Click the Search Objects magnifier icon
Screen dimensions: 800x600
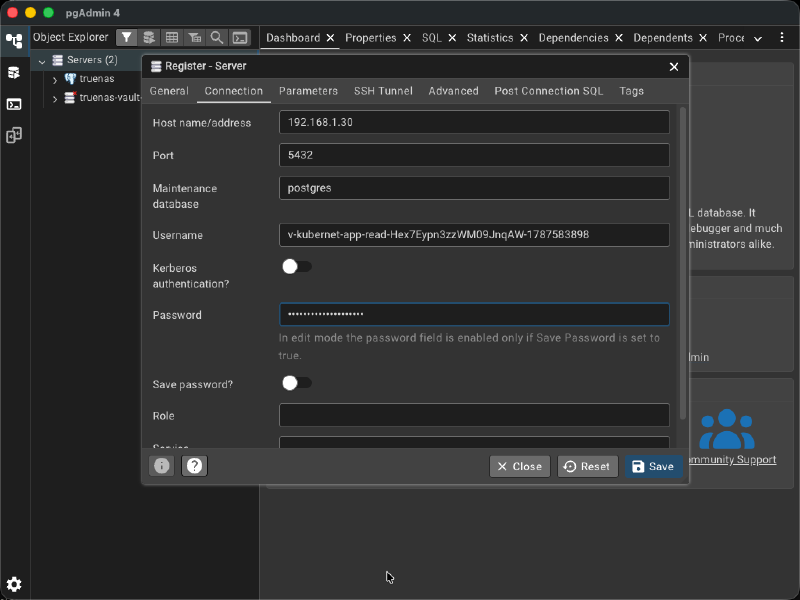217,37
